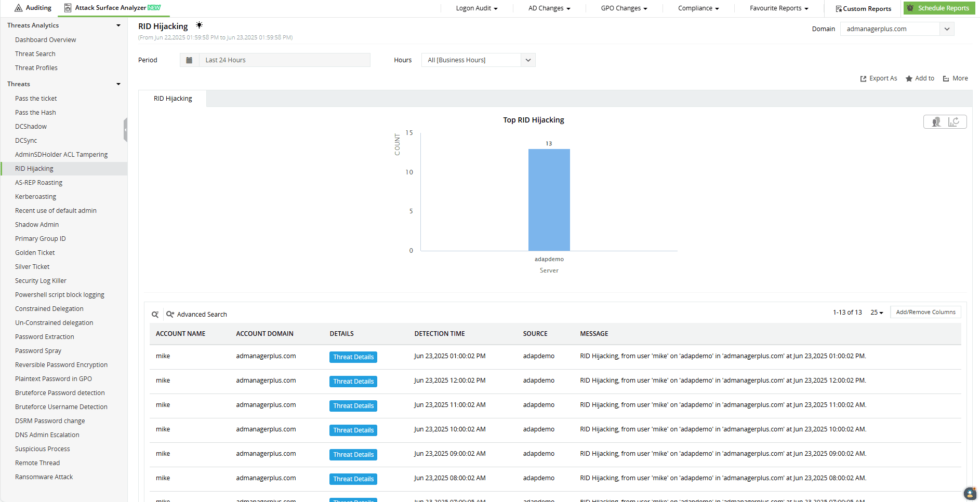Open Threat Details for the 12:00:02 PM detection
980x502 pixels.
[x=353, y=382]
